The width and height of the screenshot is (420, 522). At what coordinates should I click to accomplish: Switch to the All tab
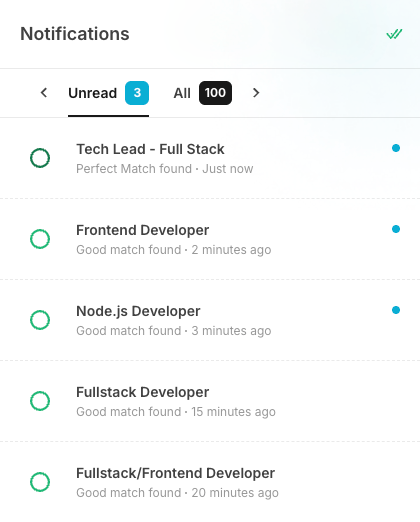point(202,93)
